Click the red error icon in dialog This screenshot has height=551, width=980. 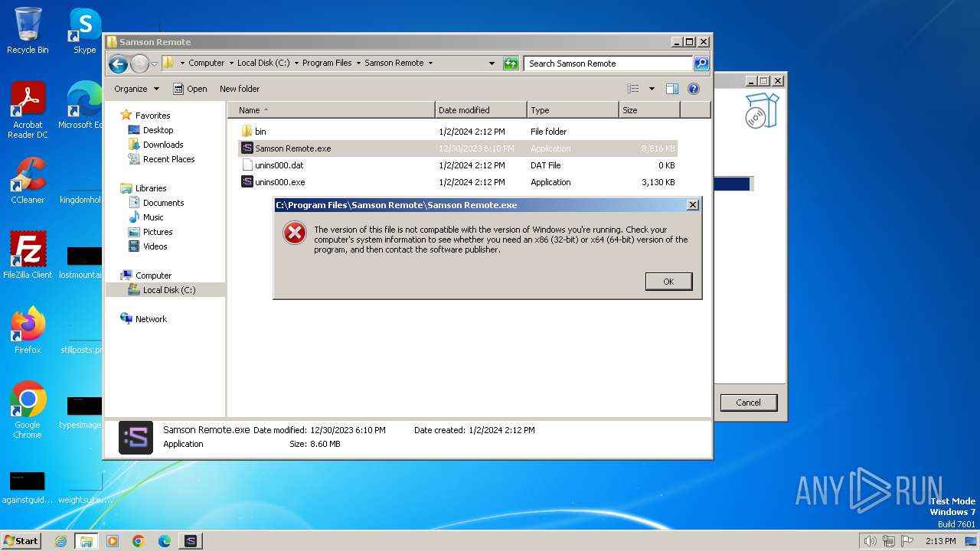pyautogui.click(x=295, y=233)
